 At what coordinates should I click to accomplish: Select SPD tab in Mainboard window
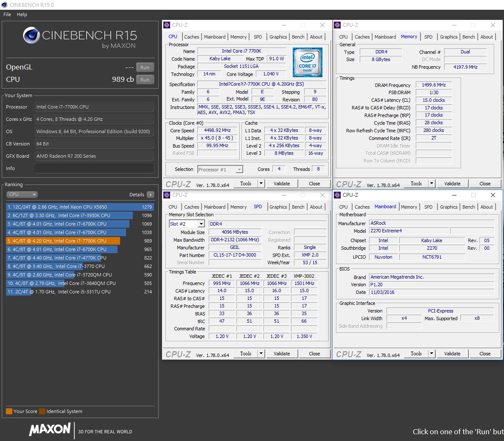[x=428, y=207]
